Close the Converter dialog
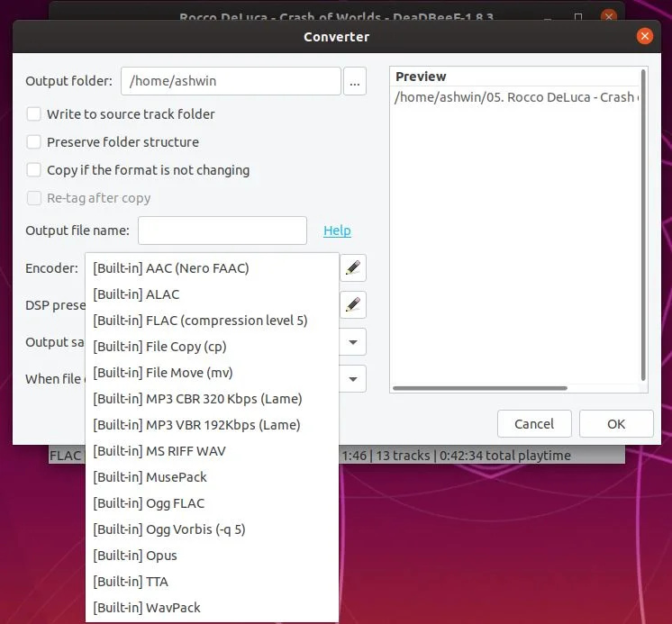672x624 pixels. [x=644, y=36]
